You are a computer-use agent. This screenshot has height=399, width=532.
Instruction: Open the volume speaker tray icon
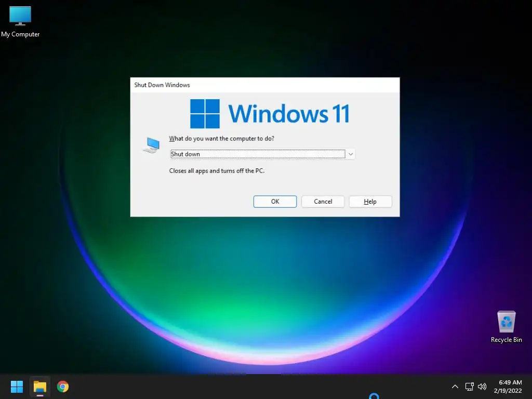click(x=482, y=387)
